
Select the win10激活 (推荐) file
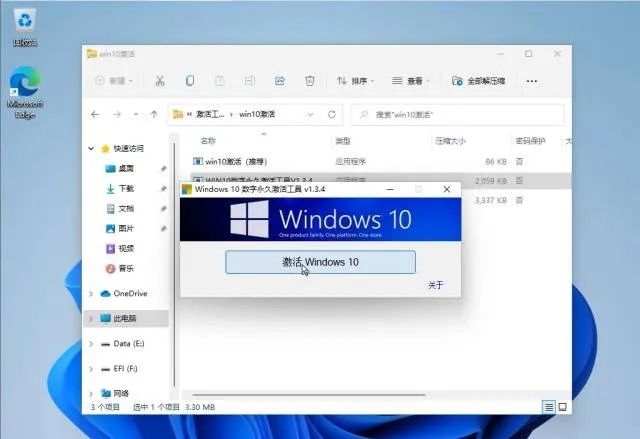[x=236, y=162]
